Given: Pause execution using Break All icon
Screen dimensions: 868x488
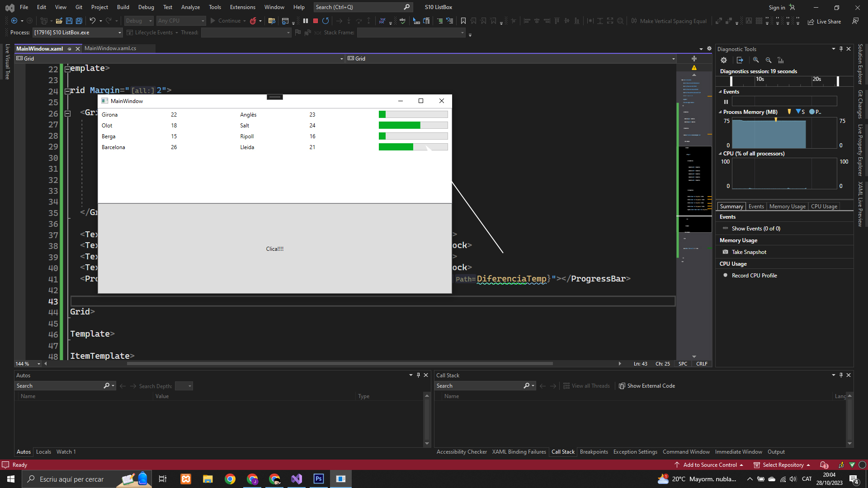Looking at the screenshot, I should pos(306,21).
